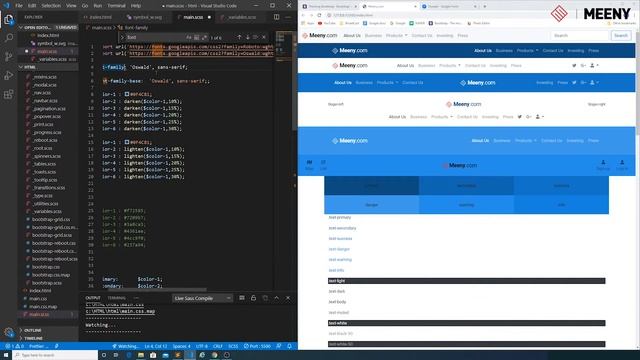The image size is (640, 360).
Task: Open user dropdown in the second white navbar
Action: 594,66
